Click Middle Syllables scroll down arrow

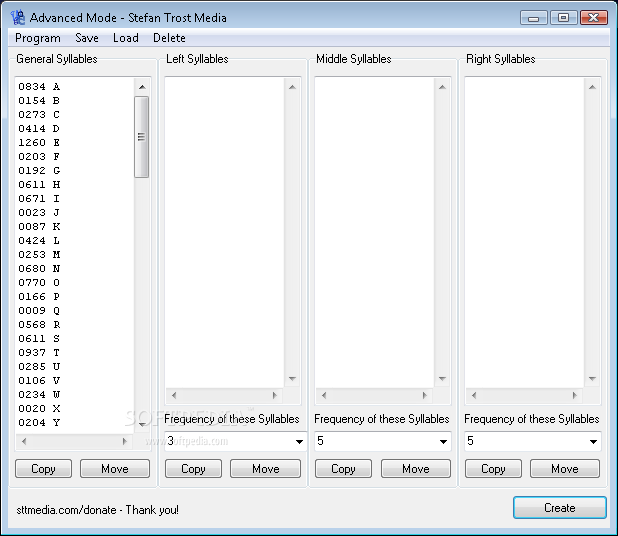click(442, 379)
